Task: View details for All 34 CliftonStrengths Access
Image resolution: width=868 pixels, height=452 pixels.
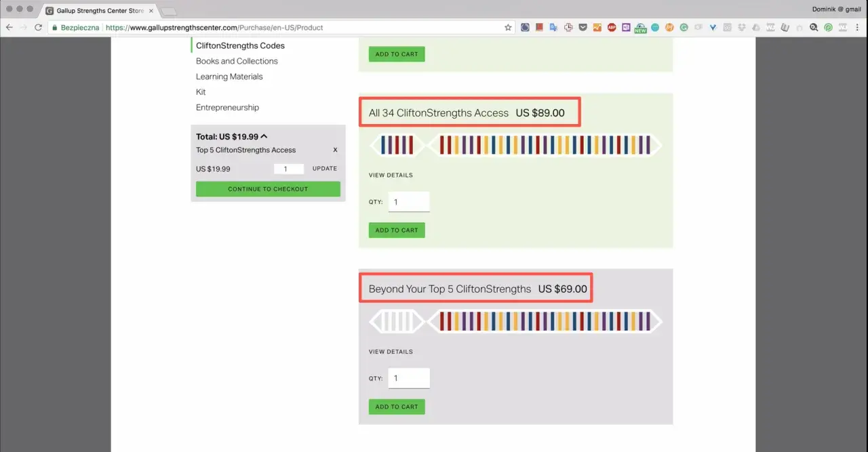Action: (x=391, y=176)
